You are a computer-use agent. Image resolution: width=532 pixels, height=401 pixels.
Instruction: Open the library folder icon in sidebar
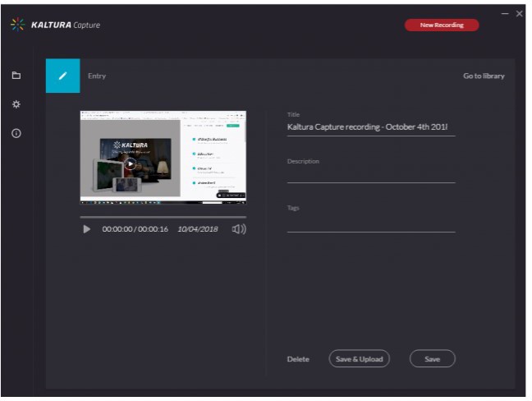(16, 76)
